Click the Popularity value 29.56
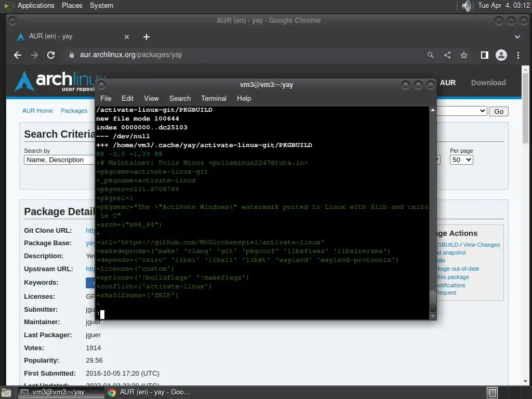Screen dimensions: 532x399 94,361
